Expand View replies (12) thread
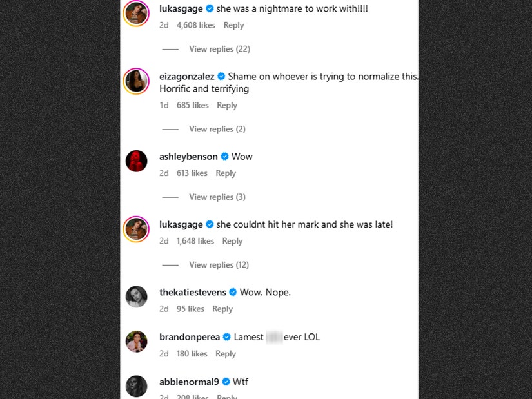 (219, 265)
